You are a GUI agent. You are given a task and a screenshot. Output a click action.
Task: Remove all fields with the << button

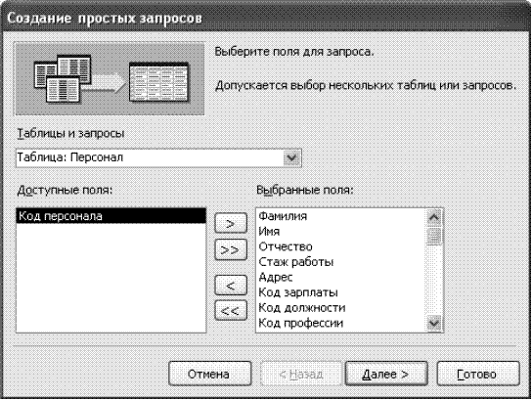231,310
